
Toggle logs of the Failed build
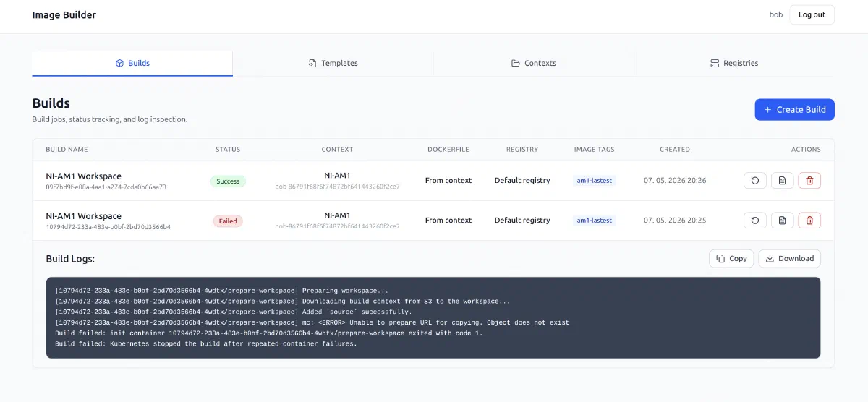click(x=782, y=221)
